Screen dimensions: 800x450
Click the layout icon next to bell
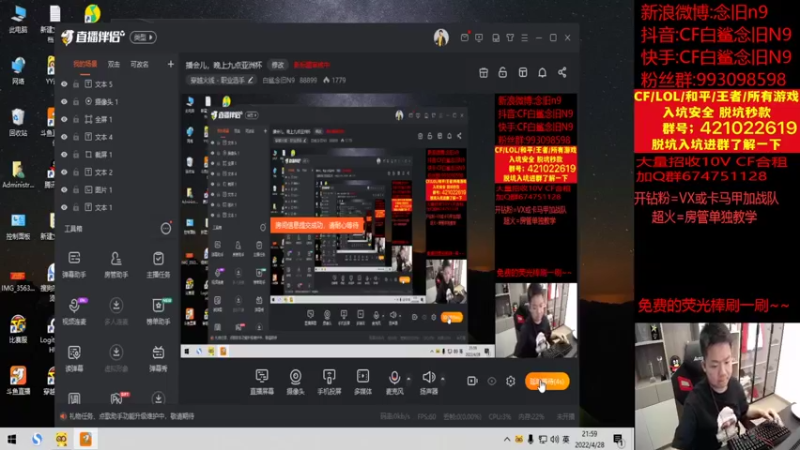523,72
